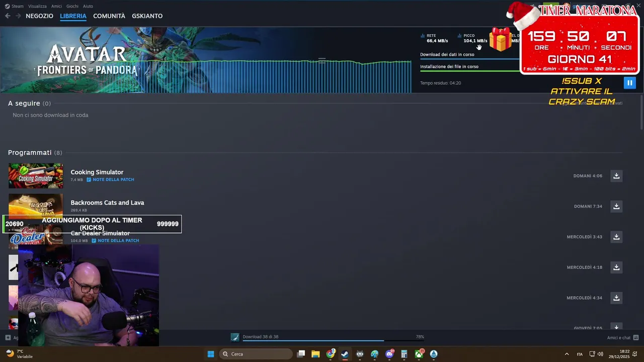Screen dimensions: 644x362
Task: Click the download speed graph
Action: [x=274, y=75]
